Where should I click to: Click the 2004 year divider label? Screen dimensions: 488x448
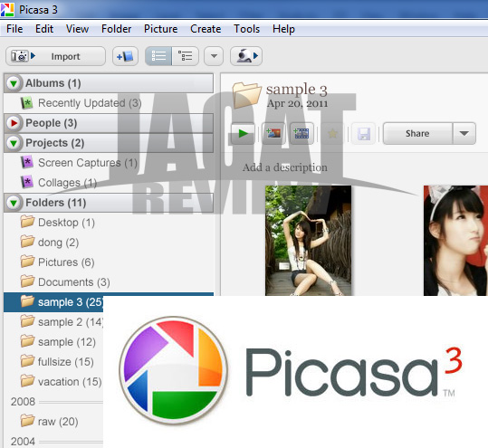23,442
